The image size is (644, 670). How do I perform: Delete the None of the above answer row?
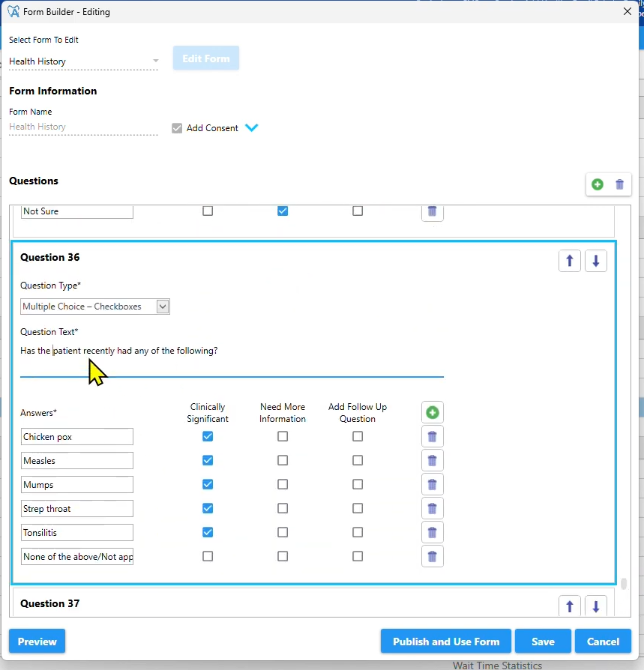[432, 556]
